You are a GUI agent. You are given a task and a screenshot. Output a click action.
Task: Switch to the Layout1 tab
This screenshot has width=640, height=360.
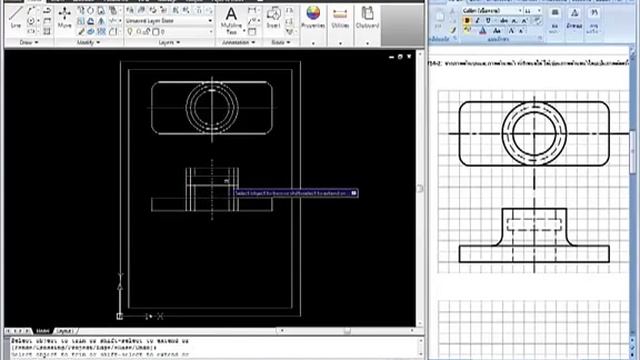pos(64,331)
